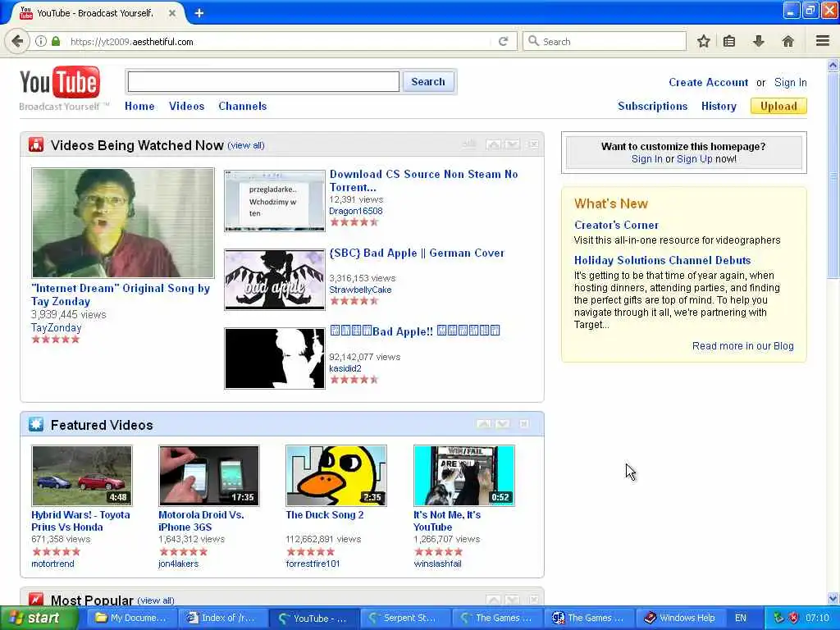
Task: Move Featured Videos module down
Action: point(503,424)
